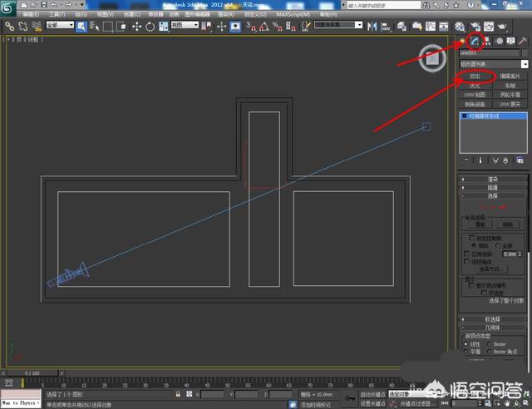Open Select by Name list icon
Screen dimensions: 532x409
click(95, 26)
